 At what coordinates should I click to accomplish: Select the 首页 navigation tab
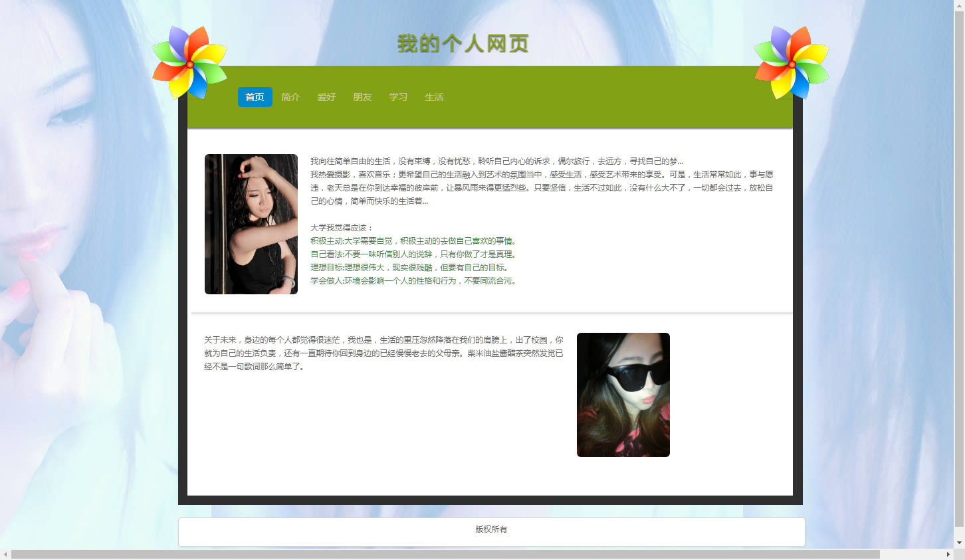tap(255, 97)
